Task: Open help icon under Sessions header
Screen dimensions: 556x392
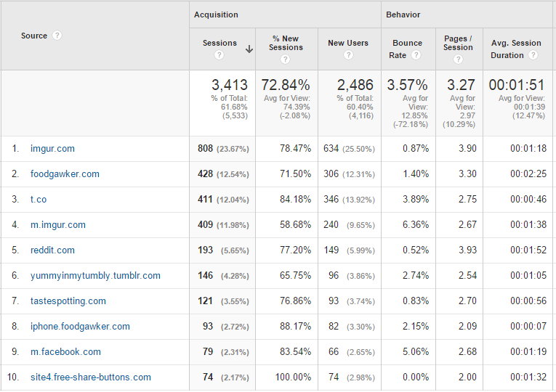Action: [219, 55]
